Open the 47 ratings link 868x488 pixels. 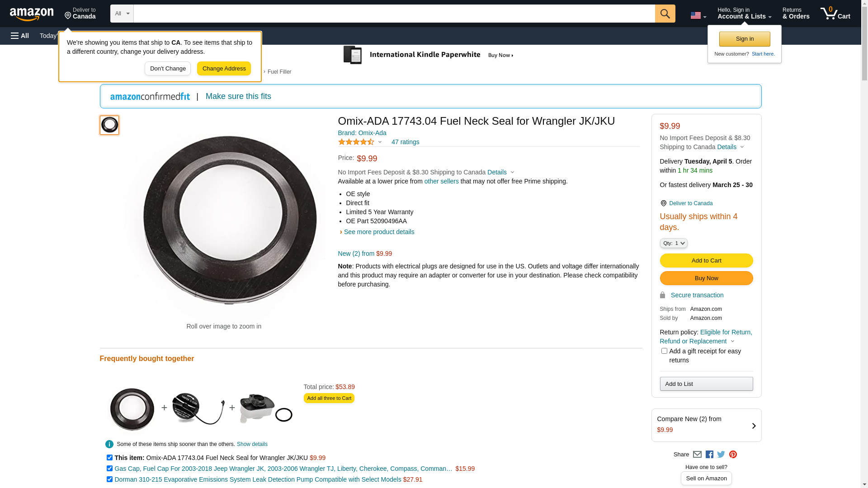click(405, 142)
